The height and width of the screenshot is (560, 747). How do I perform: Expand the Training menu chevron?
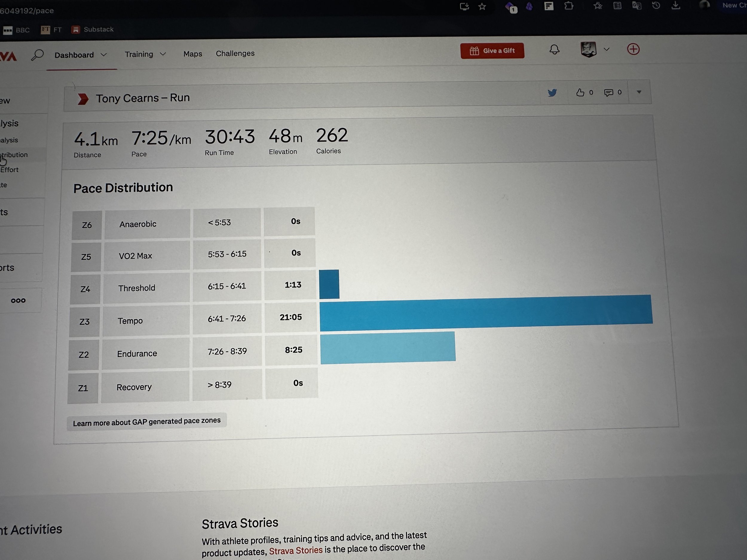point(163,54)
